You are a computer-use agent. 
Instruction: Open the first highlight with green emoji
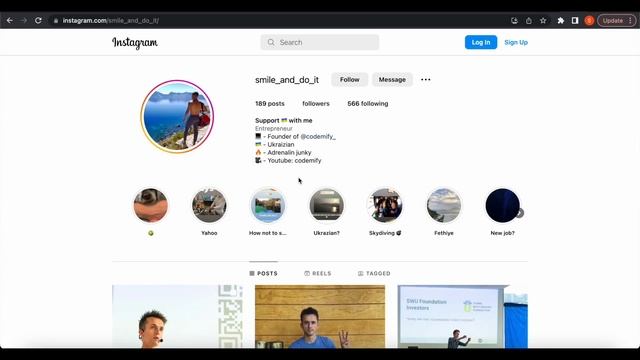point(151,205)
